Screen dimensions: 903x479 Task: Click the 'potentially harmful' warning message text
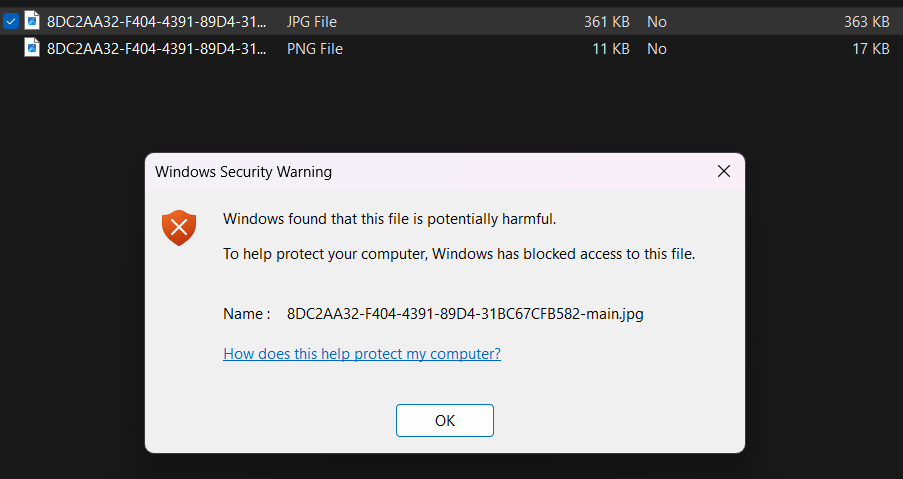[x=389, y=219]
